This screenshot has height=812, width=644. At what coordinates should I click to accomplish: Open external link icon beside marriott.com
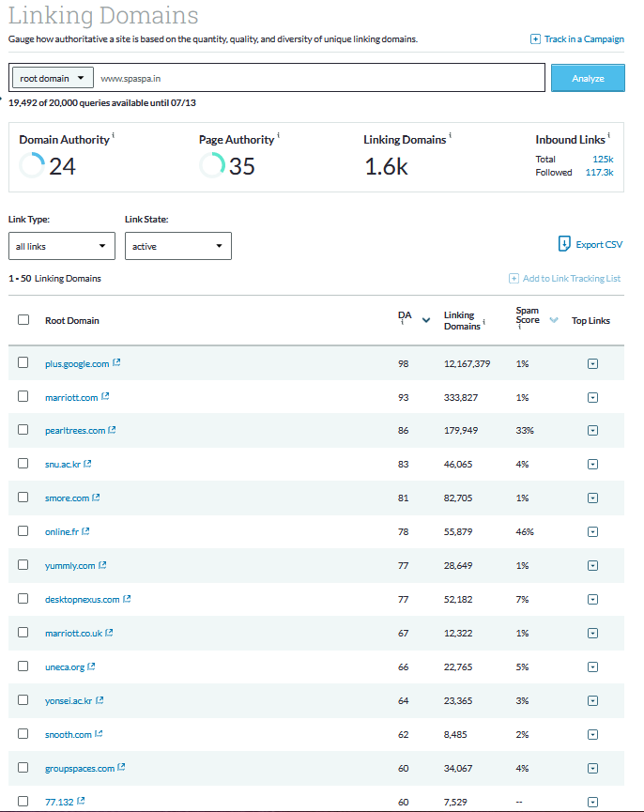106,397
